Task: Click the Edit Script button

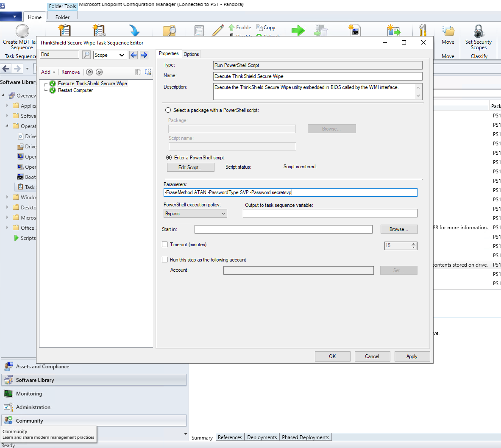Action: coord(190,167)
